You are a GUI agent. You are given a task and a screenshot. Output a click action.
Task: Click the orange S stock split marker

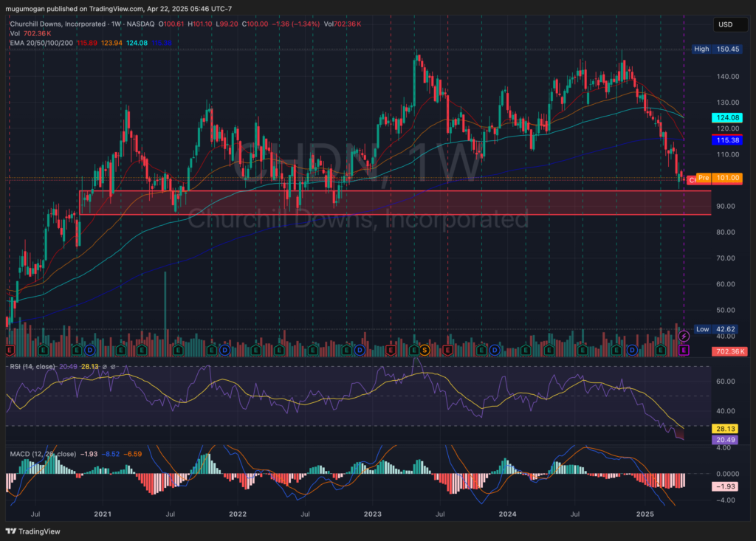[425, 350]
